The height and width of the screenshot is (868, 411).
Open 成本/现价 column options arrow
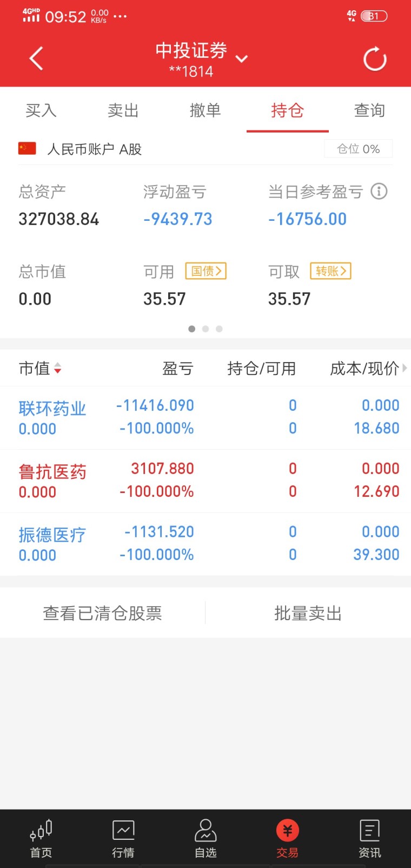tap(405, 369)
